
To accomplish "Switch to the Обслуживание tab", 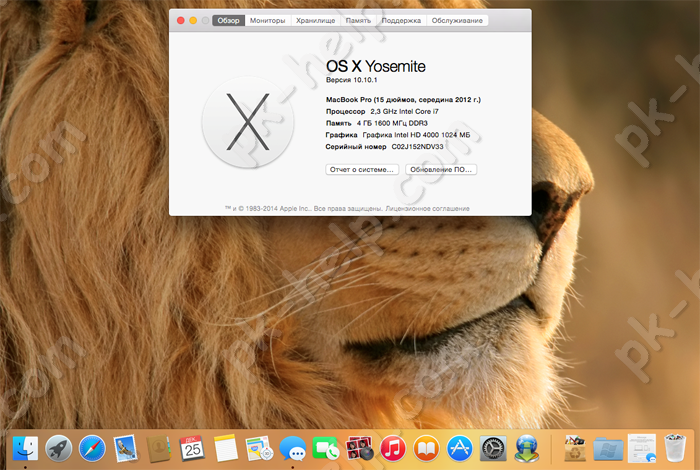I will 457,21.
